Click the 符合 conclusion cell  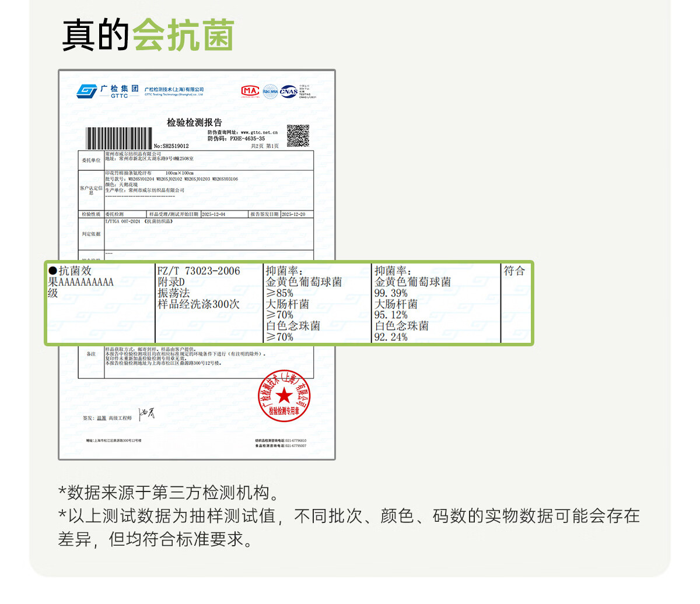[x=514, y=271]
